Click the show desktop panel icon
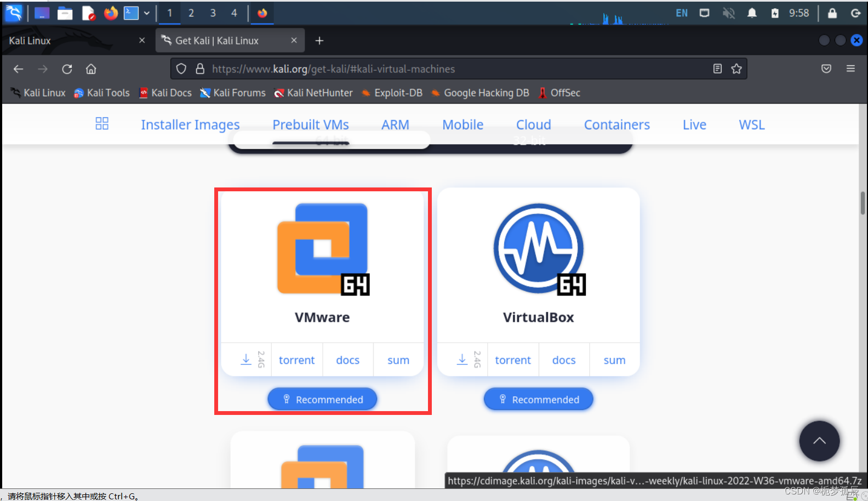 42,13
